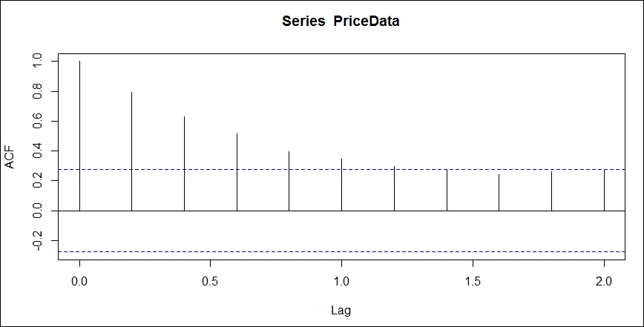Click the Lag x-axis label
The width and height of the screenshot is (644, 327).
point(341,311)
